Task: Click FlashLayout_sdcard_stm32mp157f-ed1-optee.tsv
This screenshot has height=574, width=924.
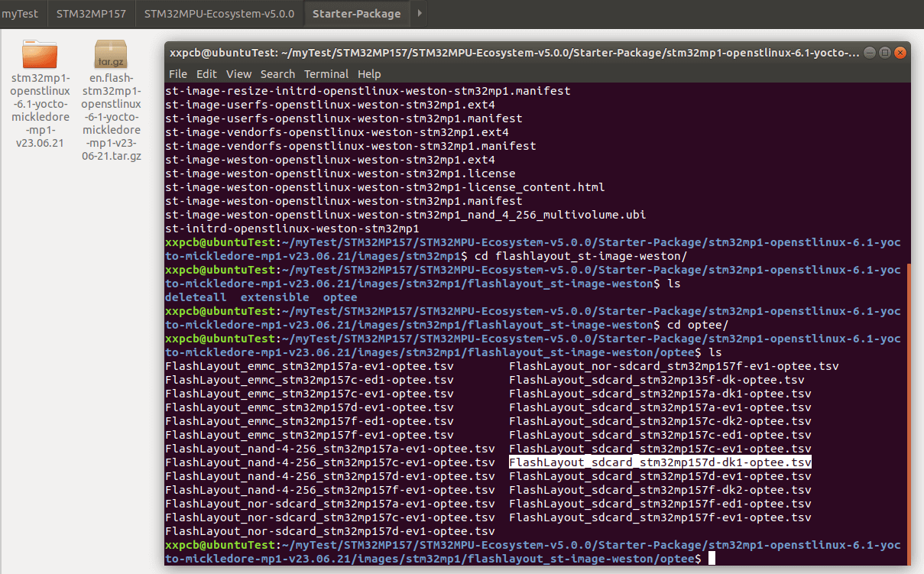Action: (x=660, y=504)
